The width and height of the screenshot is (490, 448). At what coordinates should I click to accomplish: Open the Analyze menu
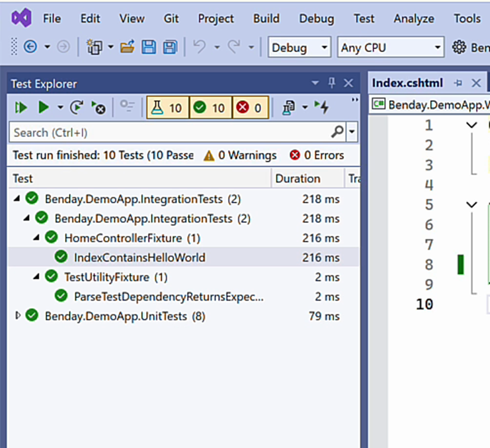click(x=414, y=18)
